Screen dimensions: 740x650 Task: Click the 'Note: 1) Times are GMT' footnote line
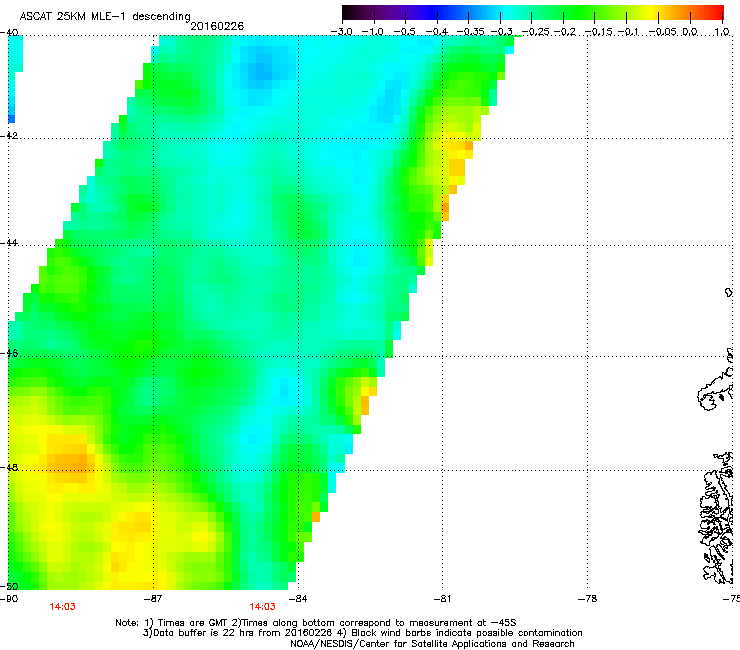coord(316,623)
